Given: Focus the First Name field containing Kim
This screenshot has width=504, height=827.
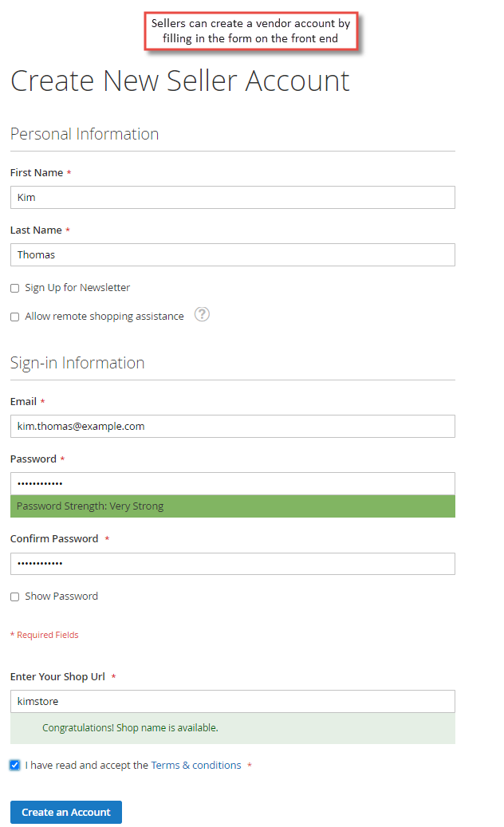Looking at the screenshot, I should click(x=233, y=197).
